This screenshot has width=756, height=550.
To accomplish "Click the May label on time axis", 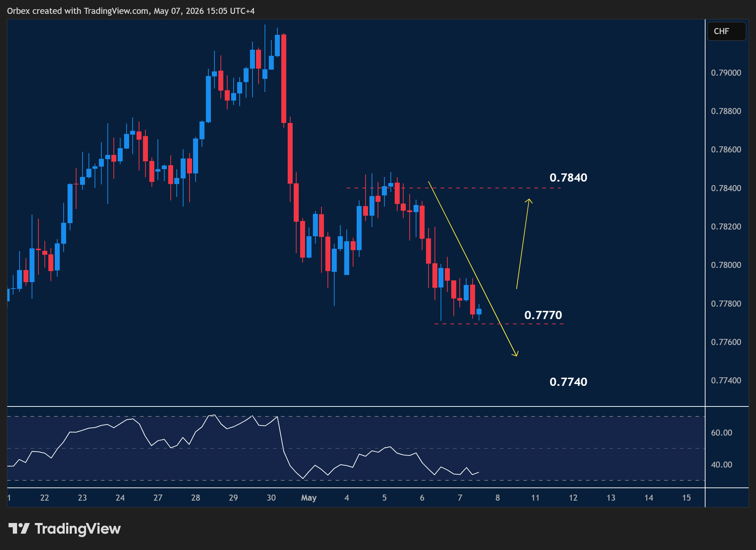I will (x=309, y=498).
